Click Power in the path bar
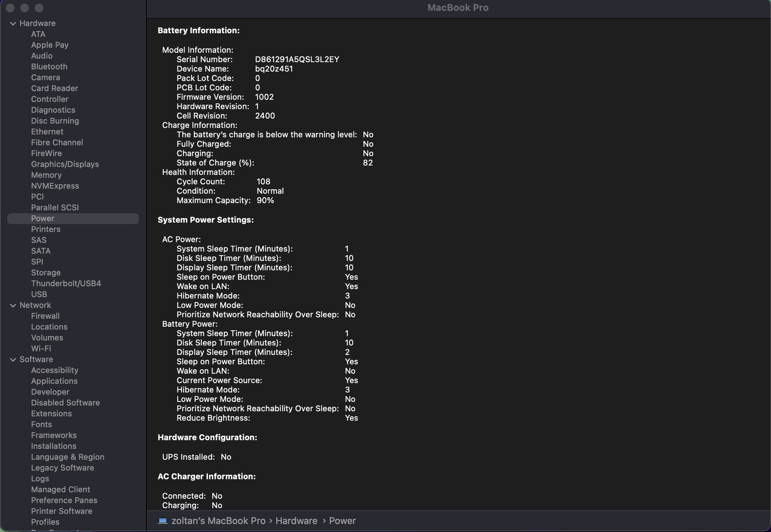This screenshot has height=532, width=771. 342,521
